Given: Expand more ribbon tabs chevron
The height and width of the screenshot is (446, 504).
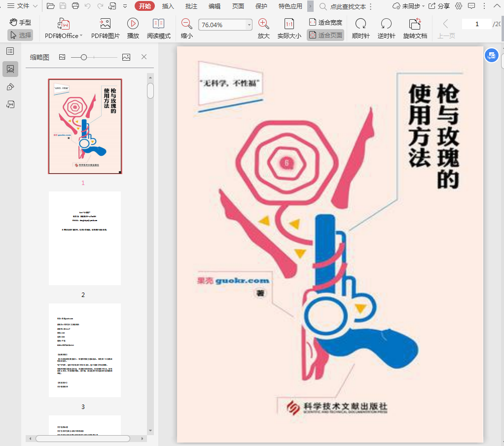Looking at the screenshot, I should coord(310,6).
